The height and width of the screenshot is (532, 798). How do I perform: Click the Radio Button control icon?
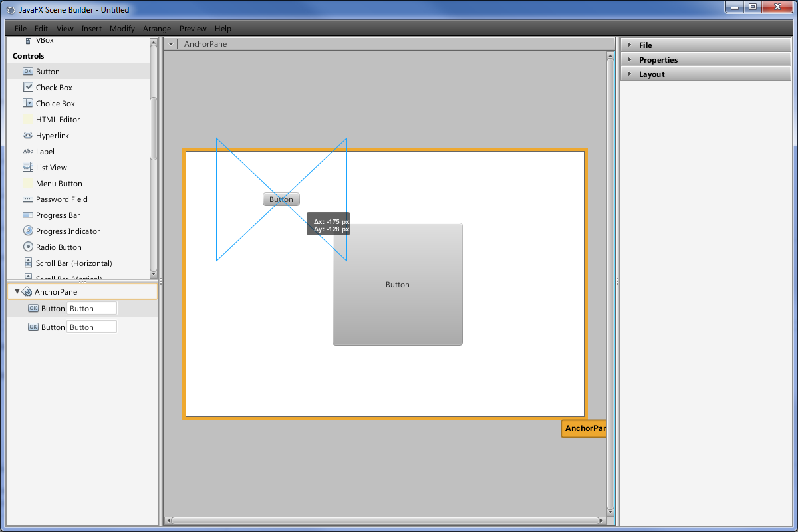coord(28,247)
